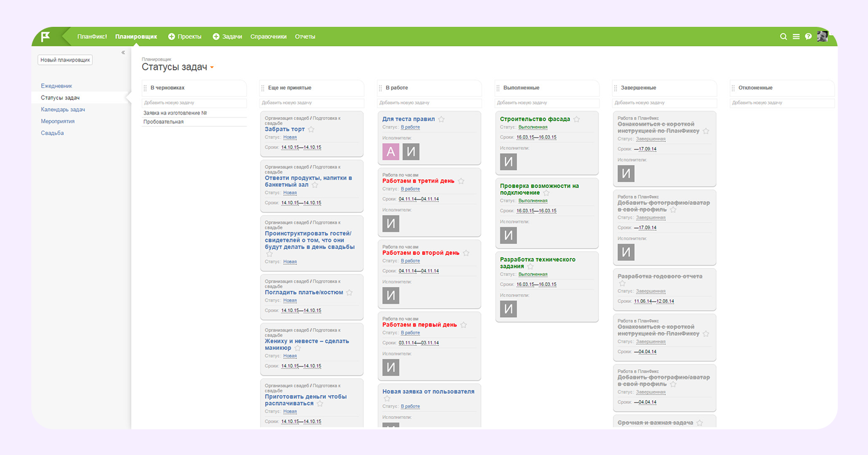Star the 'Забрать торт' task
The width and height of the screenshot is (868, 455).
[x=312, y=130]
